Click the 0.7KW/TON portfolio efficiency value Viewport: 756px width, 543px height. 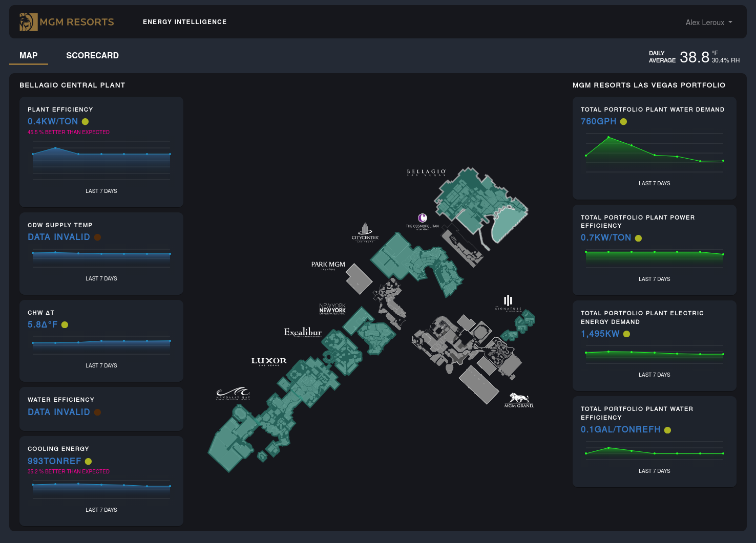click(x=606, y=237)
